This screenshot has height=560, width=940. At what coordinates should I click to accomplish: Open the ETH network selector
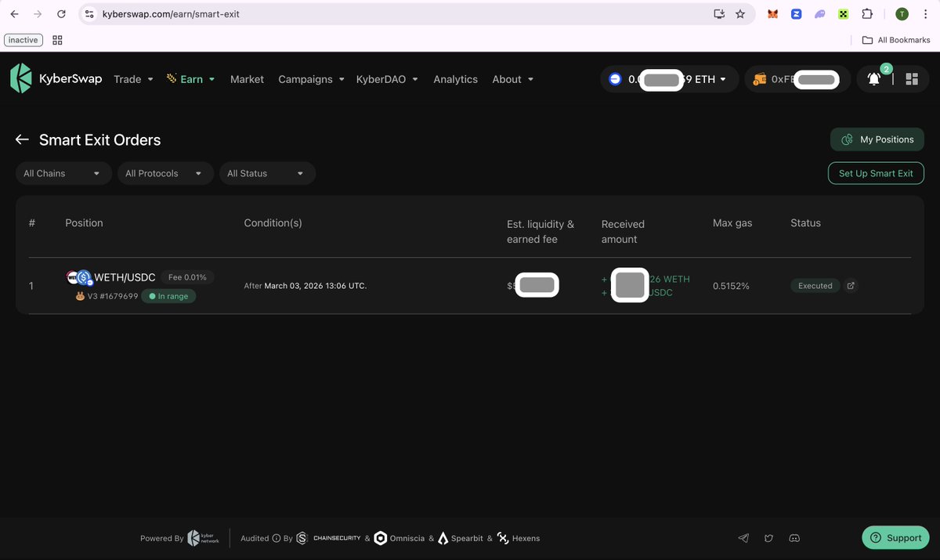pos(670,79)
